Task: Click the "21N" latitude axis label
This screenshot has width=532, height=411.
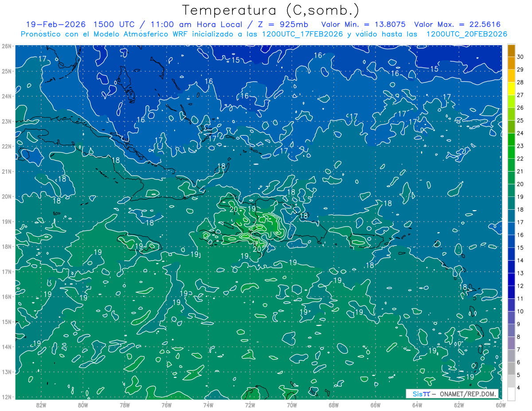Action: point(7,171)
